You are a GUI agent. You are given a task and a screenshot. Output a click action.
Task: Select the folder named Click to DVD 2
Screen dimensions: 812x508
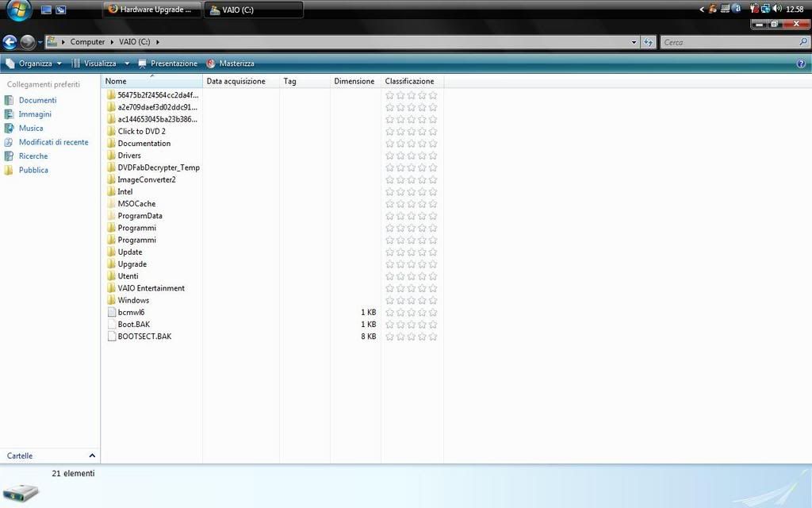[x=141, y=131]
